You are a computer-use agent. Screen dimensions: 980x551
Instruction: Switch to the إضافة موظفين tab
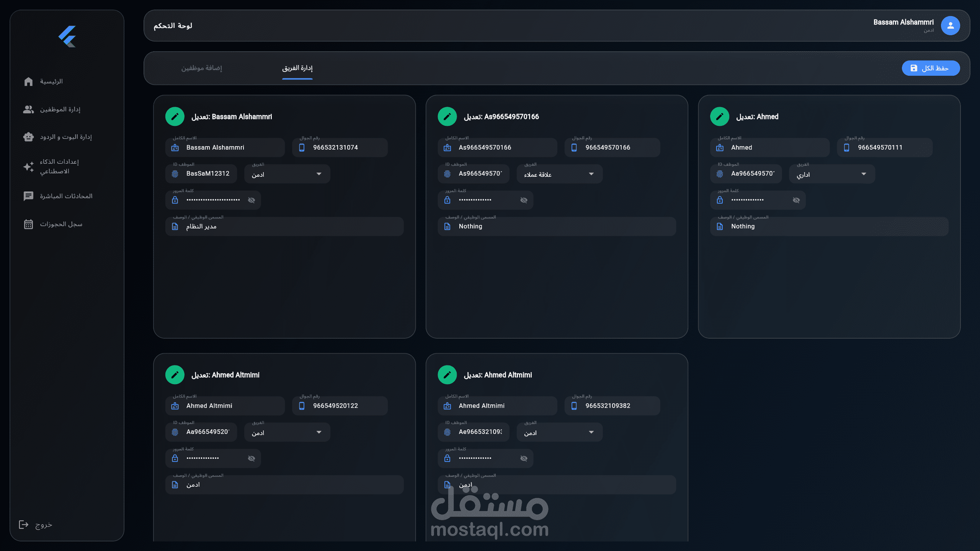201,68
